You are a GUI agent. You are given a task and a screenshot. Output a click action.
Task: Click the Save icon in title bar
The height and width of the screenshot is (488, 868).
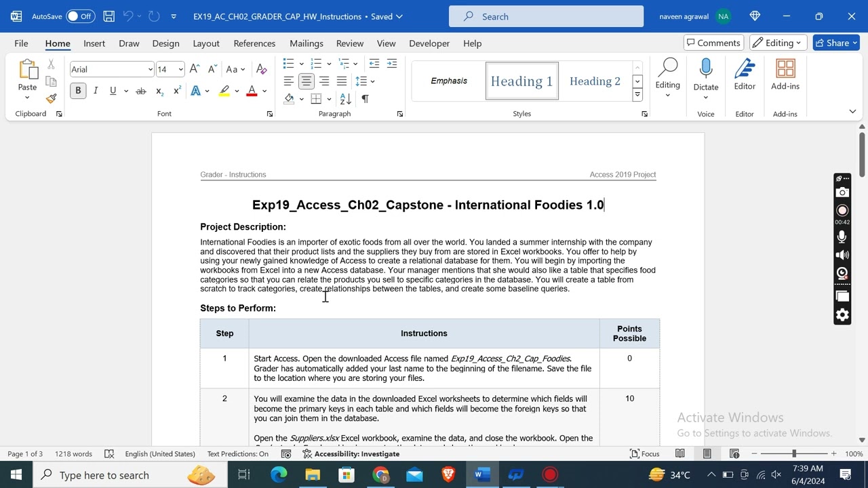click(x=109, y=16)
